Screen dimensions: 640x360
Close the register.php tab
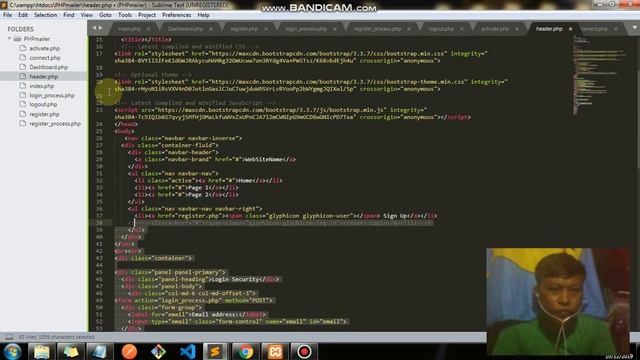(x=266, y=29)
